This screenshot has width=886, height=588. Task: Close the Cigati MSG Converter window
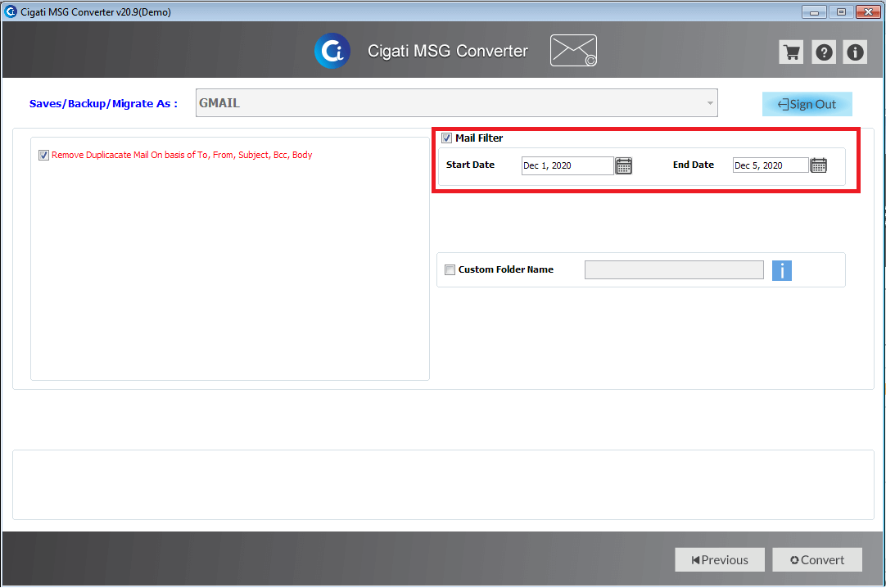coord(869,11)
